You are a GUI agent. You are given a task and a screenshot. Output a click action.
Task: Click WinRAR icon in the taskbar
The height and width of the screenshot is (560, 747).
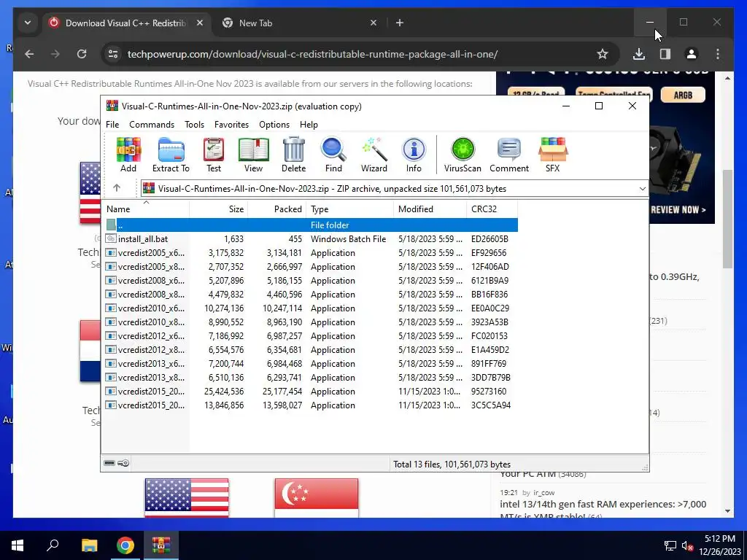(161, 545)
